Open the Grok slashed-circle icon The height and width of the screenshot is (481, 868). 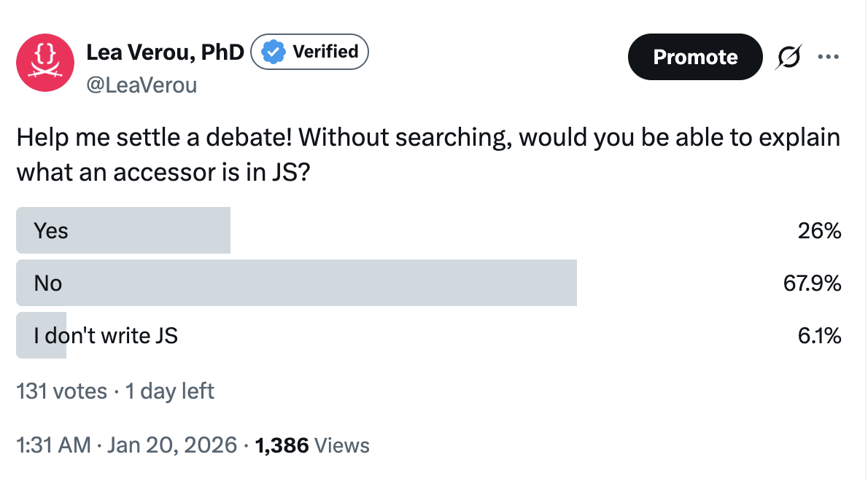(x=788, y=56)
